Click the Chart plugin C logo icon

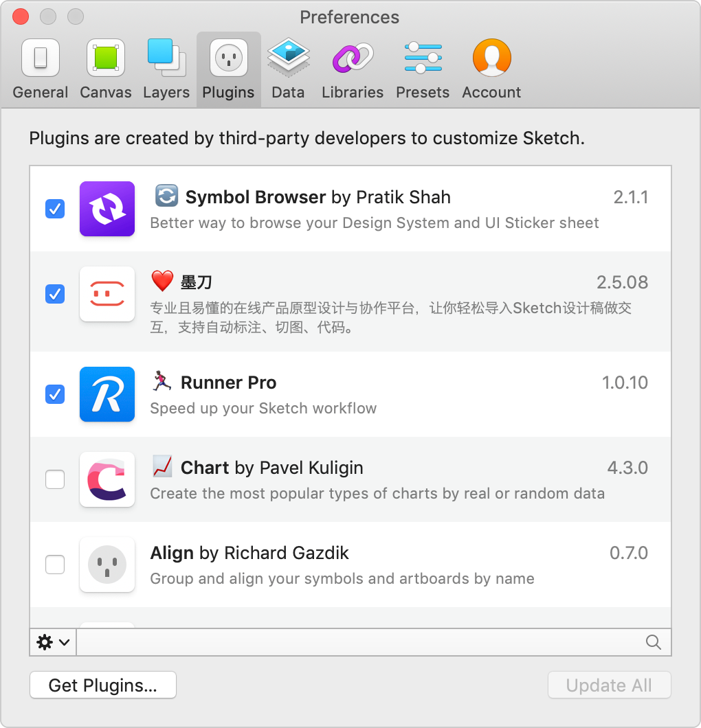point(107,479)
